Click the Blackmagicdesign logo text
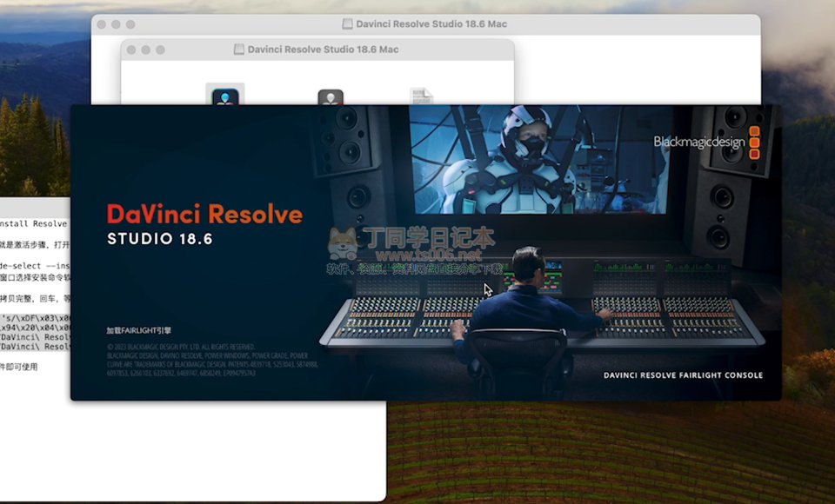The width and height of the screenshot is (835, 504). coord(698,143)
